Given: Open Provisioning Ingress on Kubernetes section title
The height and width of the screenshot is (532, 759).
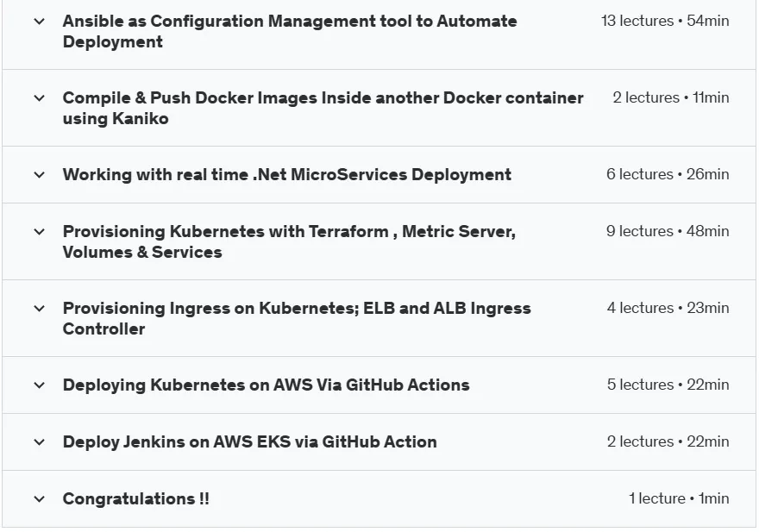Looking at the screenshot, I should [x=297, y=318].
